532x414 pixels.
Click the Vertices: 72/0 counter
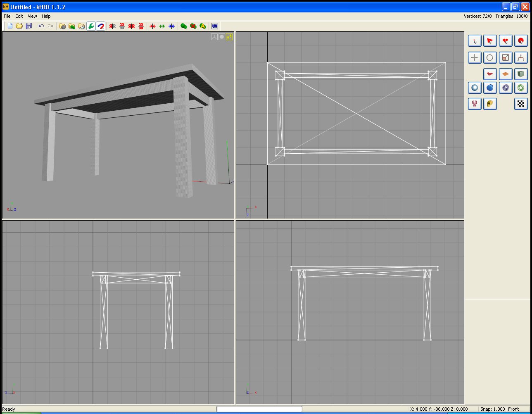(x=478, y=16)
